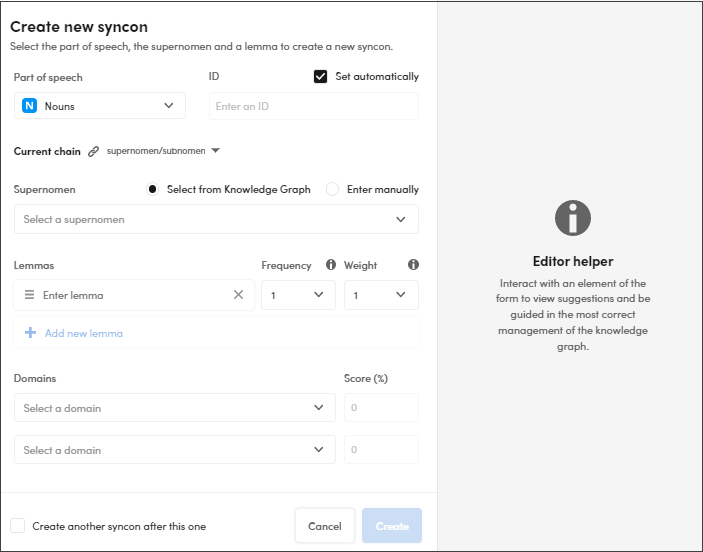Click the Frequency info icon
This screenshot has height=552, width=703.
tap(331, 265)
